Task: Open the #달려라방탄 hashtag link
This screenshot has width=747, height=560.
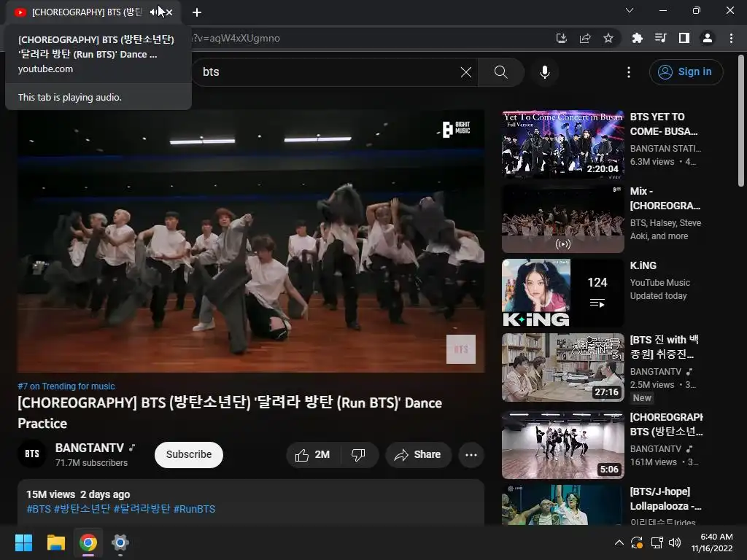Action: [142, 509]
